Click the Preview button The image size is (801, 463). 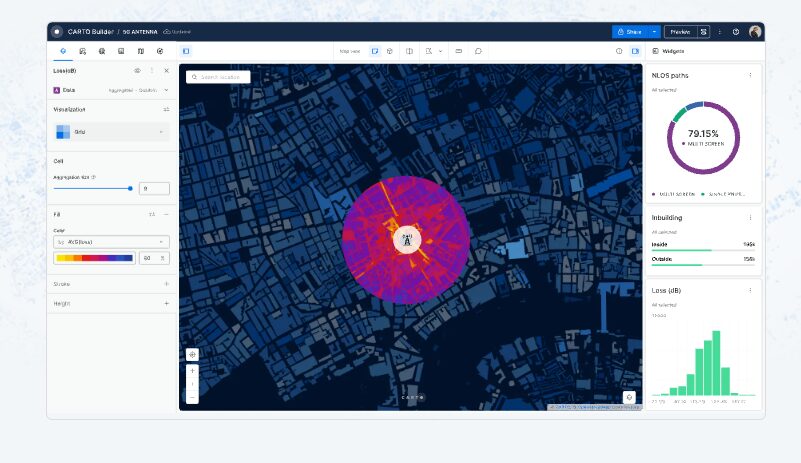pyautogui.click(x=680, y=32)
